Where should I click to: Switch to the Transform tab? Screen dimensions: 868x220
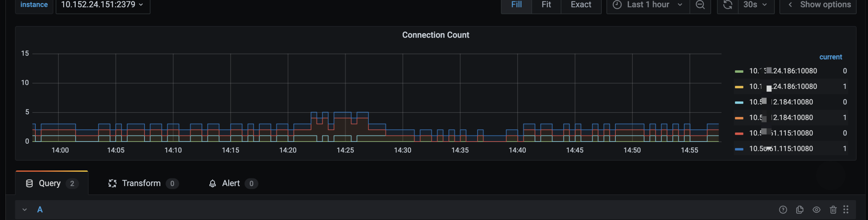(143, 183)
